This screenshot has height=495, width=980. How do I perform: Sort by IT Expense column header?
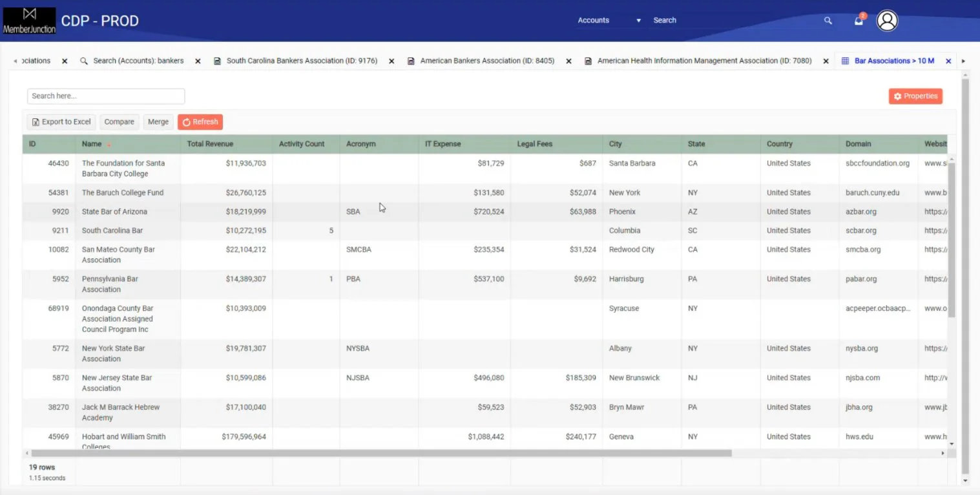pos(464,144)
